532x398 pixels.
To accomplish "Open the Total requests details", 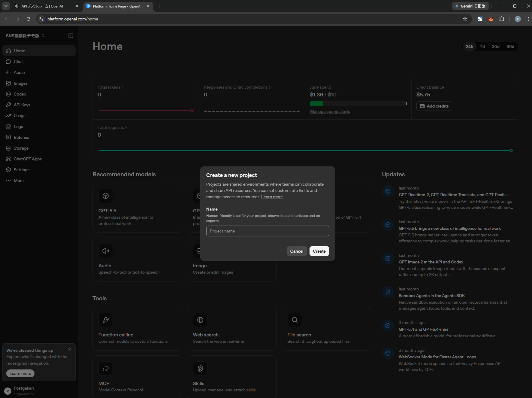I will (112, 127).
